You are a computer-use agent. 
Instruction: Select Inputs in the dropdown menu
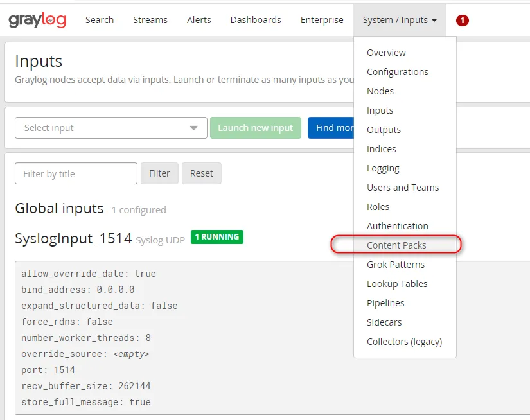tap(380, 110)
